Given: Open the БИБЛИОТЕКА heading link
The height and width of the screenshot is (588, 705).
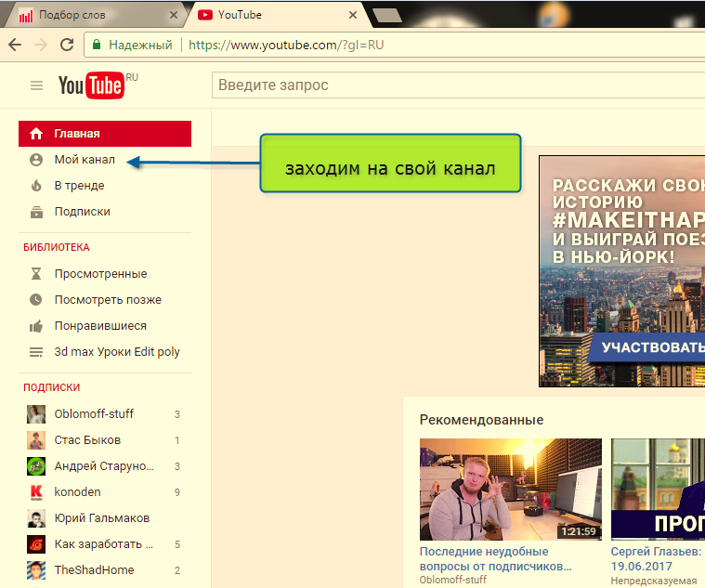Looking at the screenshot, I should 57,247.
